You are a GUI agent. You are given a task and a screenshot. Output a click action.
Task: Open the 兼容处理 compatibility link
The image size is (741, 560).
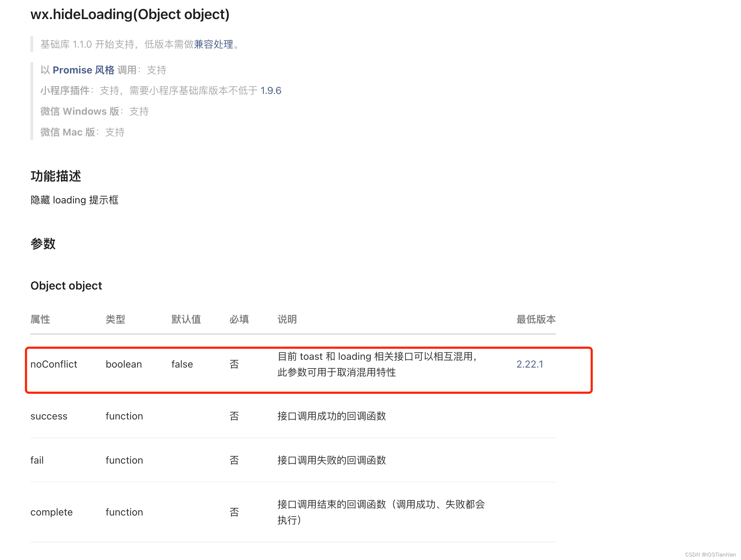point(214,44)
